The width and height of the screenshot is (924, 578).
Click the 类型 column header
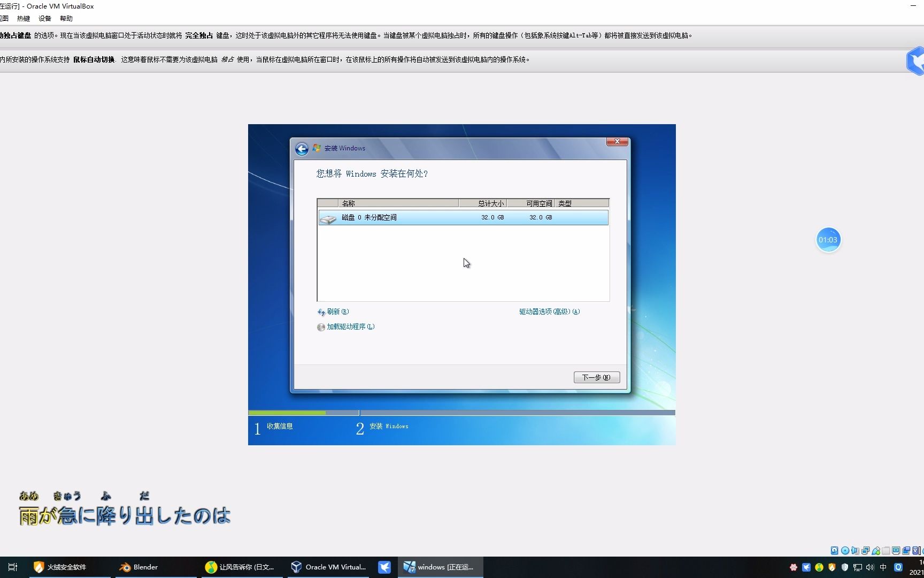[582, 203]
